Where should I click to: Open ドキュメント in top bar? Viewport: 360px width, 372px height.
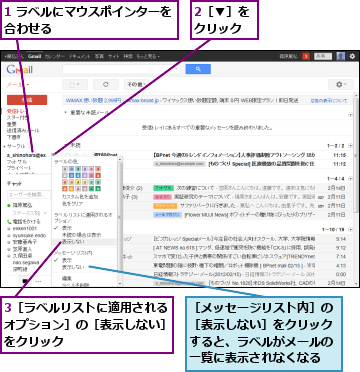[79, 57]
